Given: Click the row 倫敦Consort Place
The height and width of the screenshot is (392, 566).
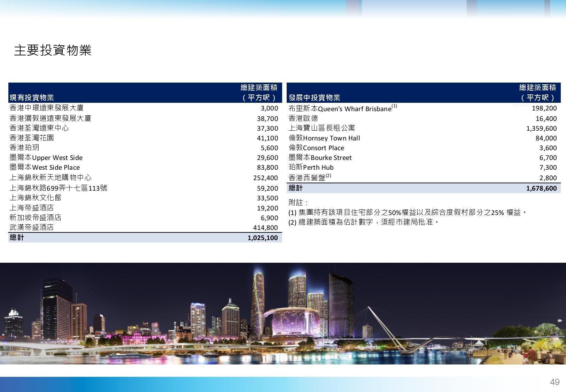Looking at the screenshot, I should click(x=424, y=148).
